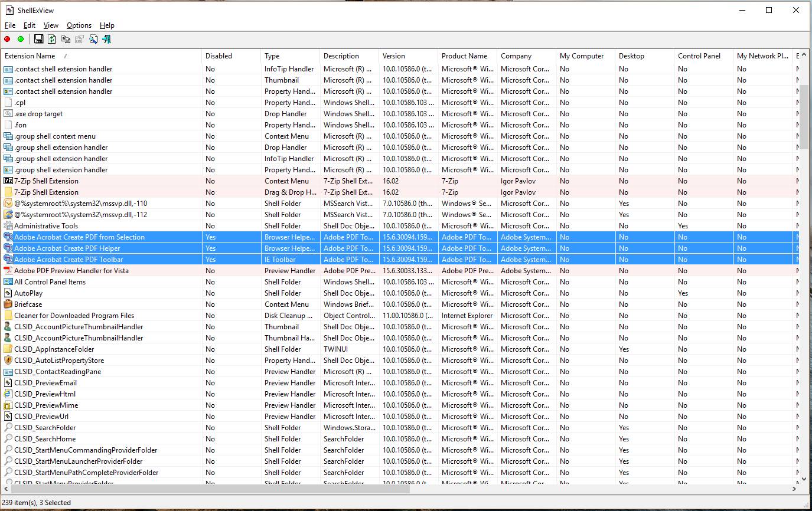Click '@%systemroot%\system32\mssvp.dll,-112' name
This screenshot has width=812, height=511.
(x=81, y=215)
